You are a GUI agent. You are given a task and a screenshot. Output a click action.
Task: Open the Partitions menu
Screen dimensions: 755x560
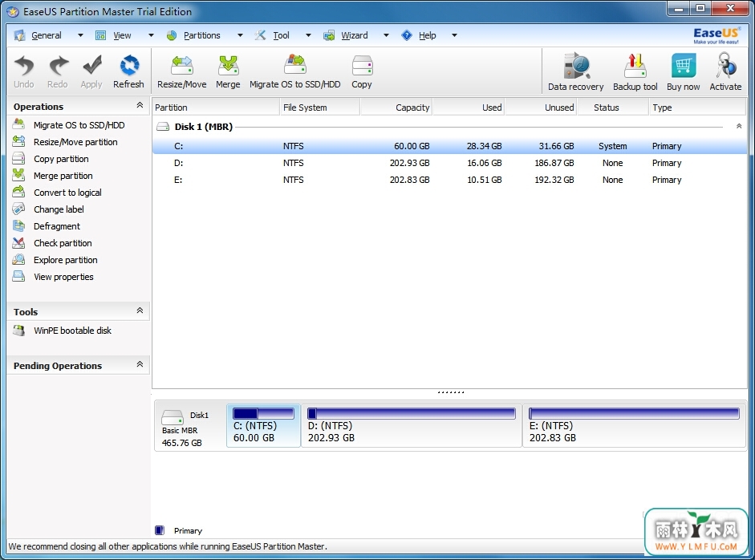coord(201,35)
